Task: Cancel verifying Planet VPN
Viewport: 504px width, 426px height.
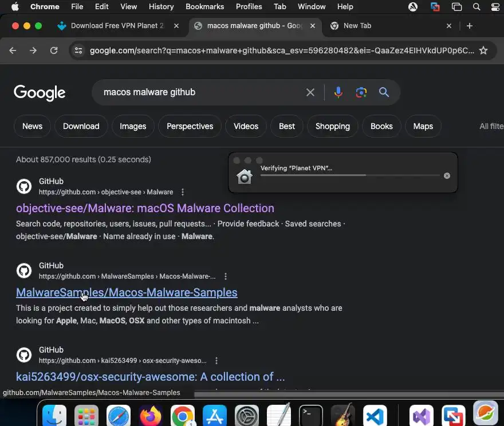Action: pos(447,175)
